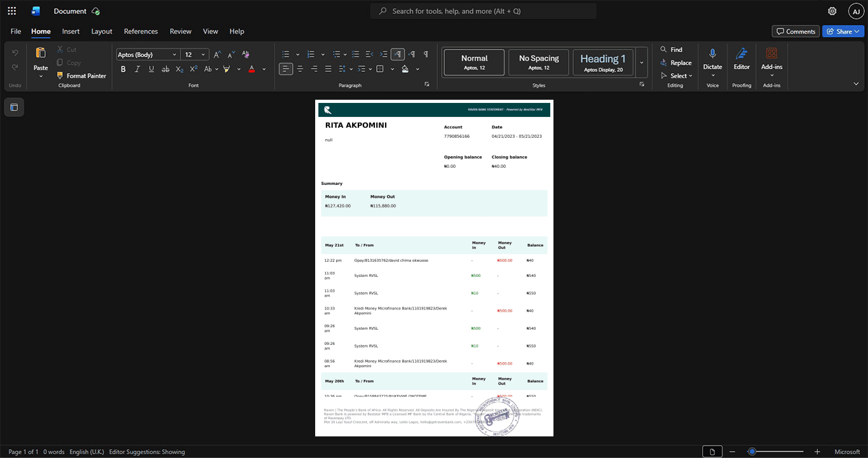Apply the text highlight colour
Screen dimensions: 868x458
(x=226, y=69)
